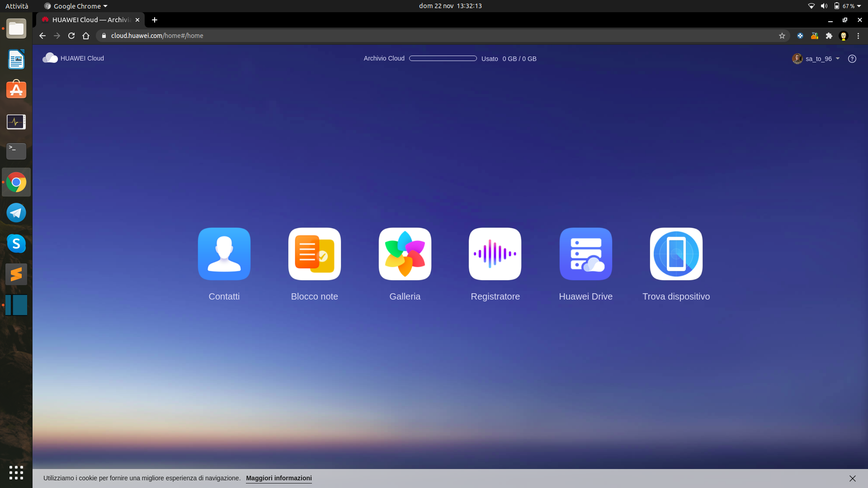Image resolution: width=868 pixels, height=488 pixels.
Task: Open the Blocco note app
Action: coord(314,254)
